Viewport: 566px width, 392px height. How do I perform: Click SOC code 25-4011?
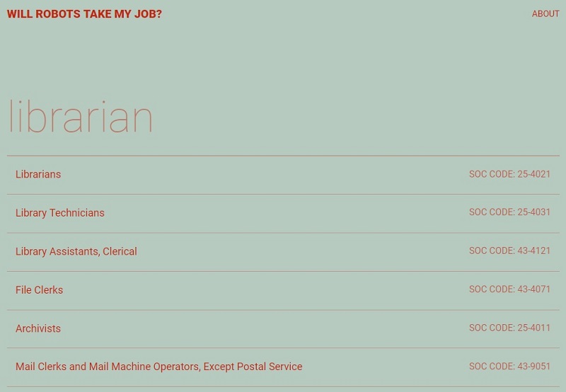(x=509, y=328)
